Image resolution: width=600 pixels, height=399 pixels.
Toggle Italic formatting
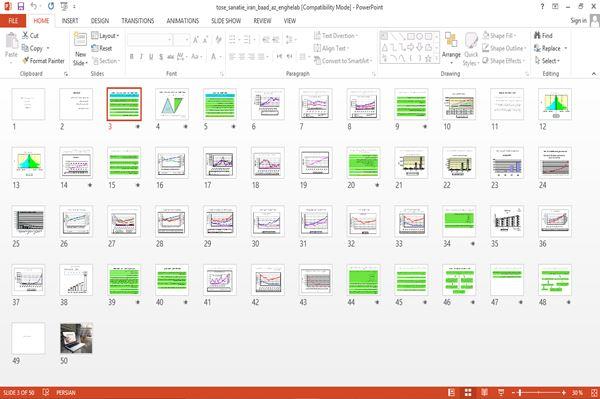tap(141, 57)
